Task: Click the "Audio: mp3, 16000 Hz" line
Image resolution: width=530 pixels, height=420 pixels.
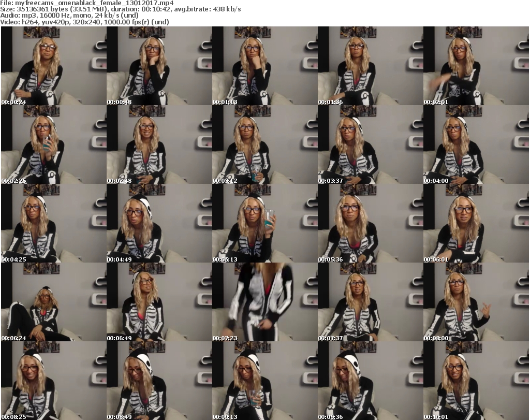Action: tap(69, 16)
